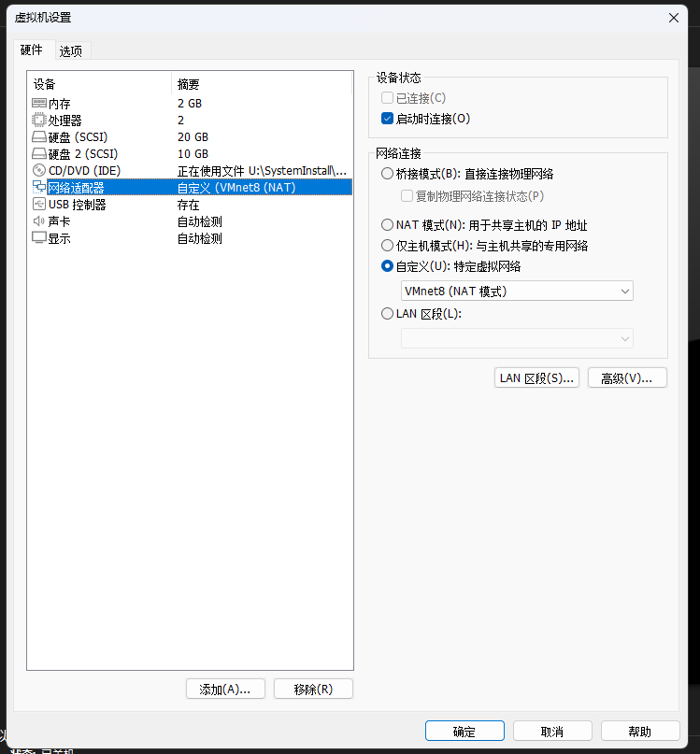Click the CD/DVD (IDE) disc icon
Image resolution: width=700 pixels, height=754 pixels.
point(39,170)
